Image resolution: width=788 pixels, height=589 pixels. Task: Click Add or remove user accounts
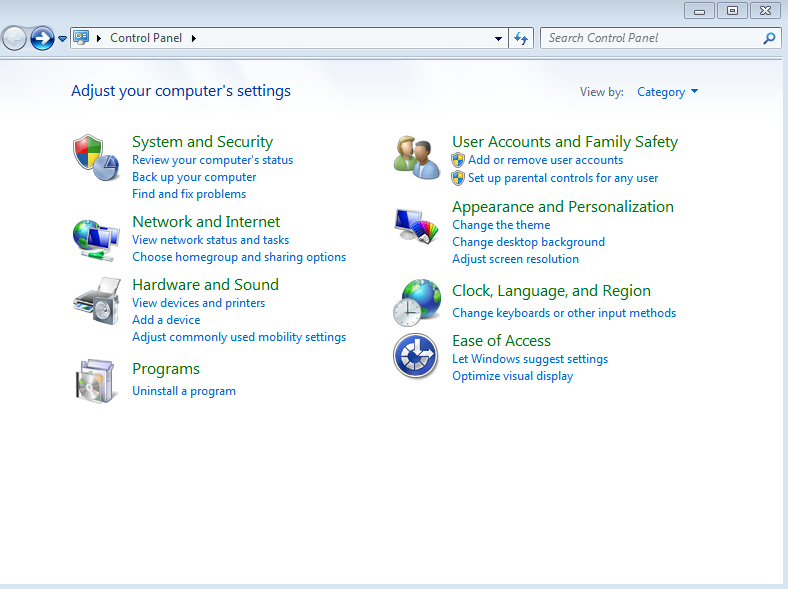(545, 160)
